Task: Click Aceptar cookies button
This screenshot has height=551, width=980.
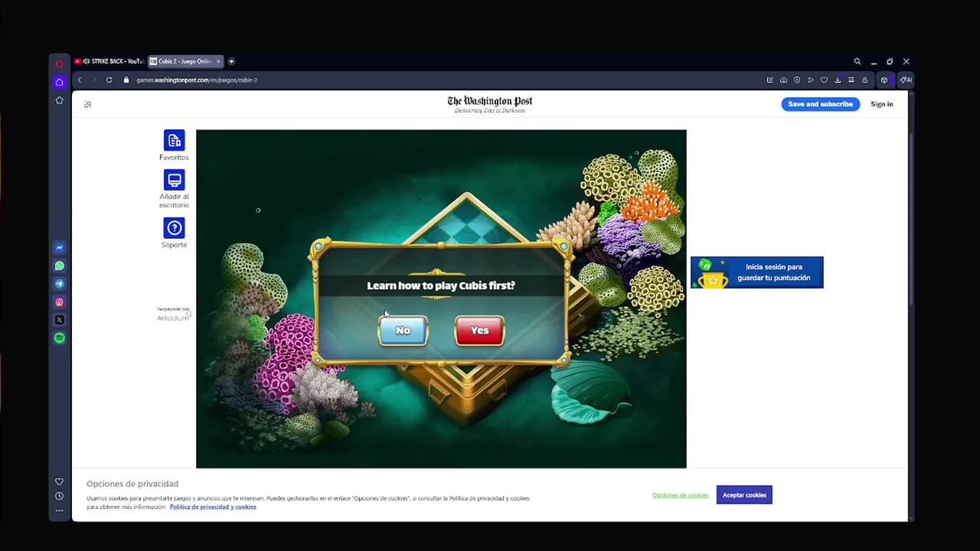Action: coord(744,495)
